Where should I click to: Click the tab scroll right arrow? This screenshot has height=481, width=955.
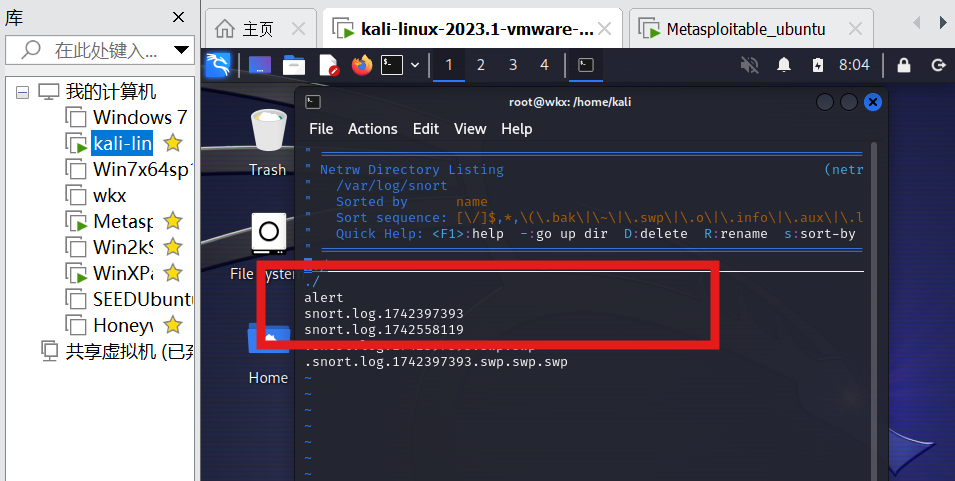tap(943, 23)
